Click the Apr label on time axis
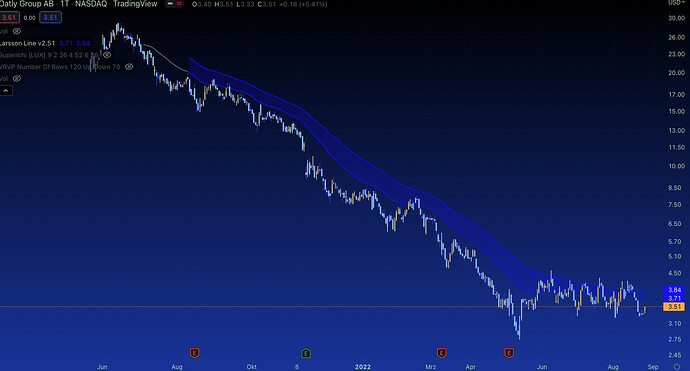Image resolution: width=690 pixels, height=371 pixels. click(470, 367)
